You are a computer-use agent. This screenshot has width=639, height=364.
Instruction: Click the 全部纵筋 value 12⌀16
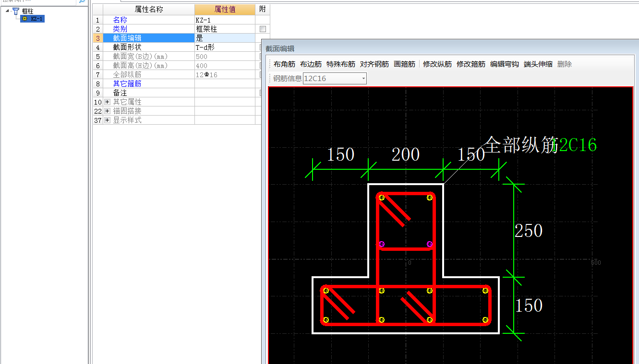[x=225, y=75]
